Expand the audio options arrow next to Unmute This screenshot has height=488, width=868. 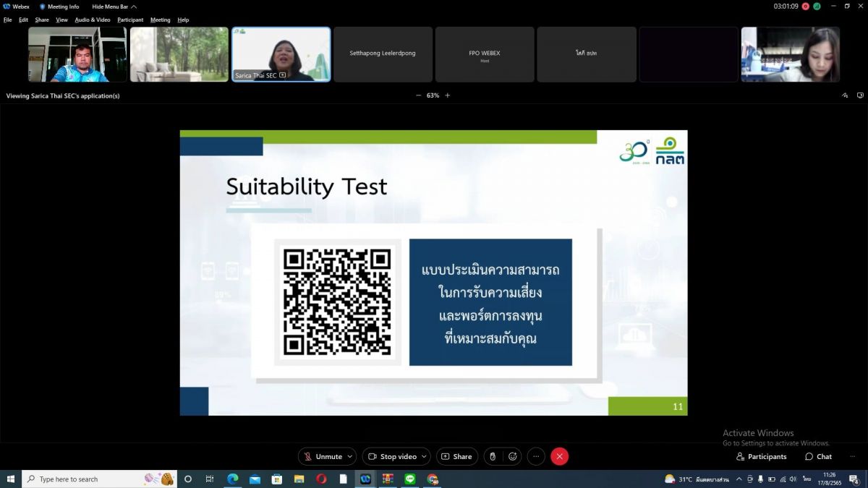click(350, 456)
